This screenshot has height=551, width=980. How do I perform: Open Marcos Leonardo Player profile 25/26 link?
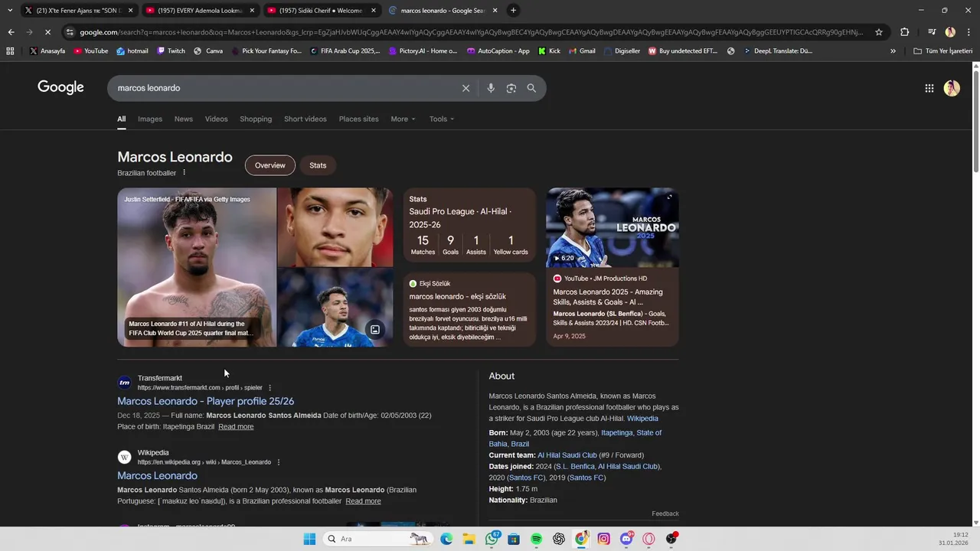(206, 401)
